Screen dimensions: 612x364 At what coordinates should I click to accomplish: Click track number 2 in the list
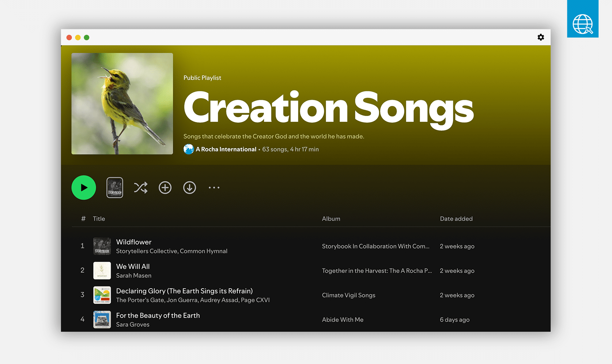(82, 270)
